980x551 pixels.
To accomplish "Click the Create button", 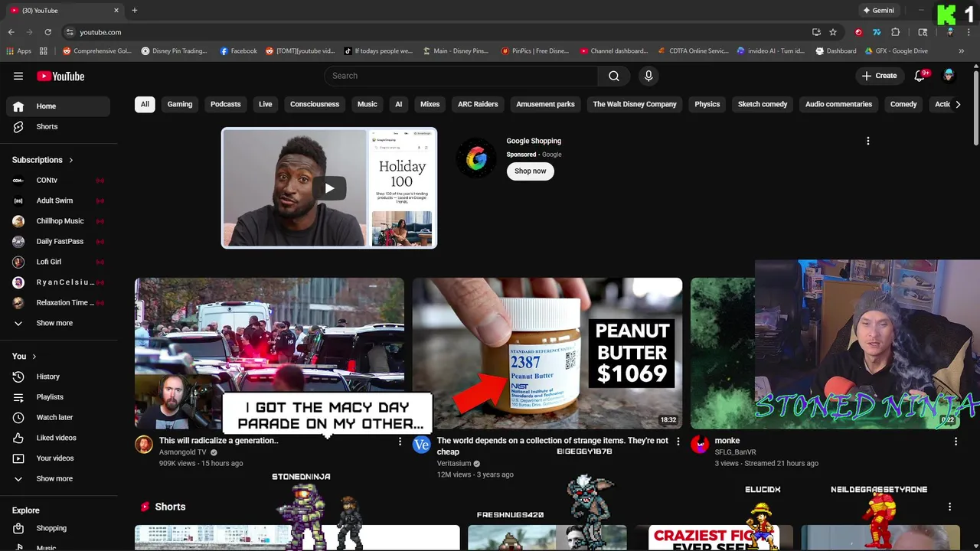I will pos(879,76).
